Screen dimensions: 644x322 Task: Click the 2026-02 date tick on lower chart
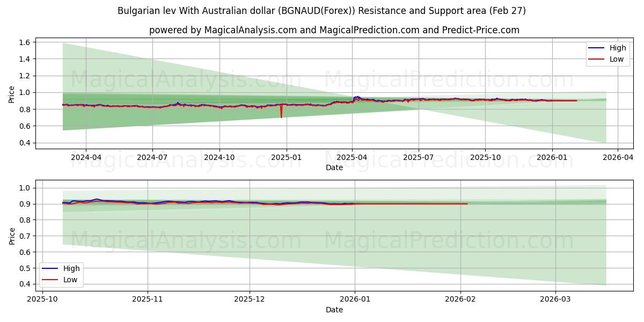point(460,299)
